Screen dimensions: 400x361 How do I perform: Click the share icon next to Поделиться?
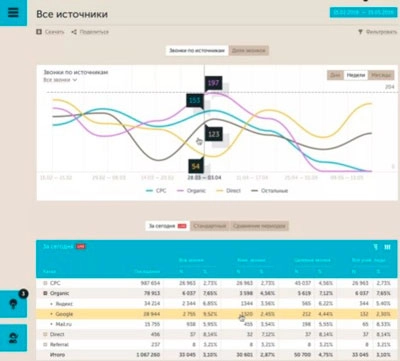tap(74, 32)
